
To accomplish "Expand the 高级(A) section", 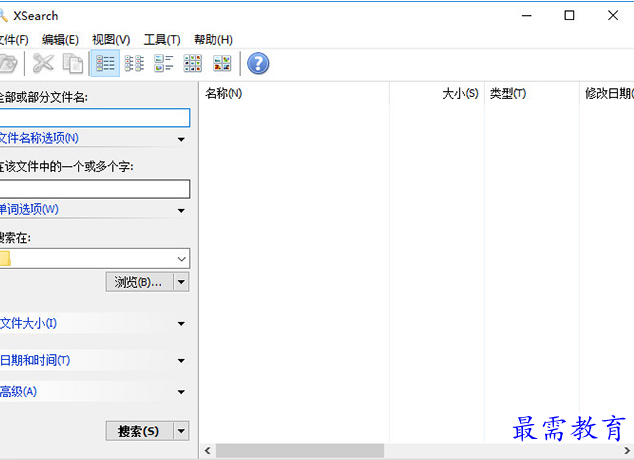I will [94, 392].
